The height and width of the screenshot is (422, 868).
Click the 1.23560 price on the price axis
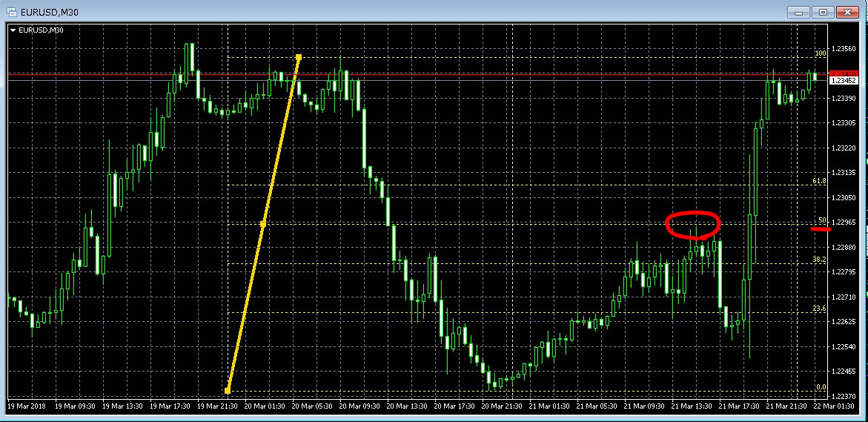844,49
